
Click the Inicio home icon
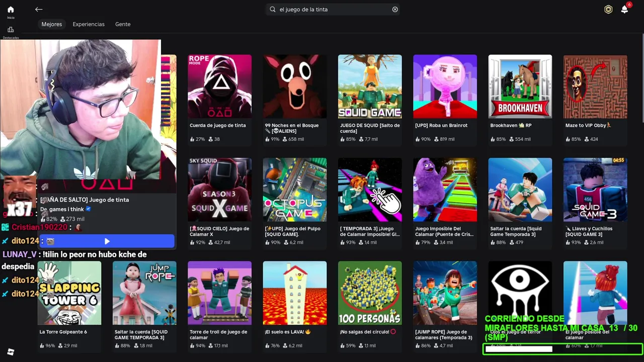[11, 10]
